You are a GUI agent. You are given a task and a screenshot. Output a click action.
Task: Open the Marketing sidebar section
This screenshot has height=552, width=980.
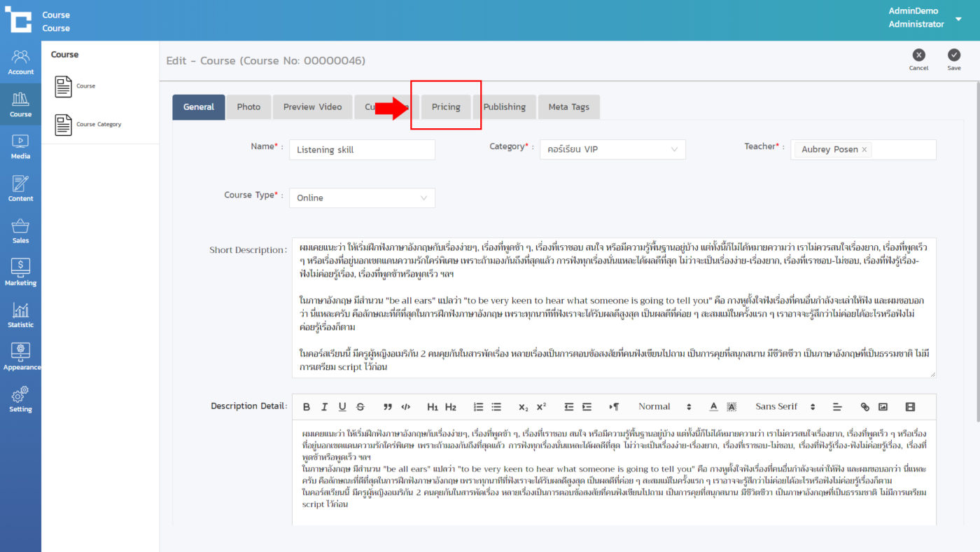click(20, 273)
